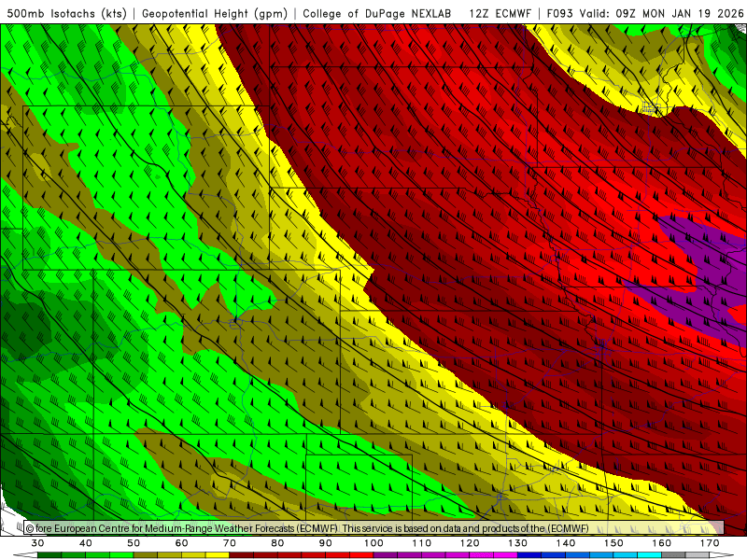Image resolution: width=747 pixels, height=560 pixels.
Task: Select the dark gray swatch starting at 160
Action: [x=673, y=555]
